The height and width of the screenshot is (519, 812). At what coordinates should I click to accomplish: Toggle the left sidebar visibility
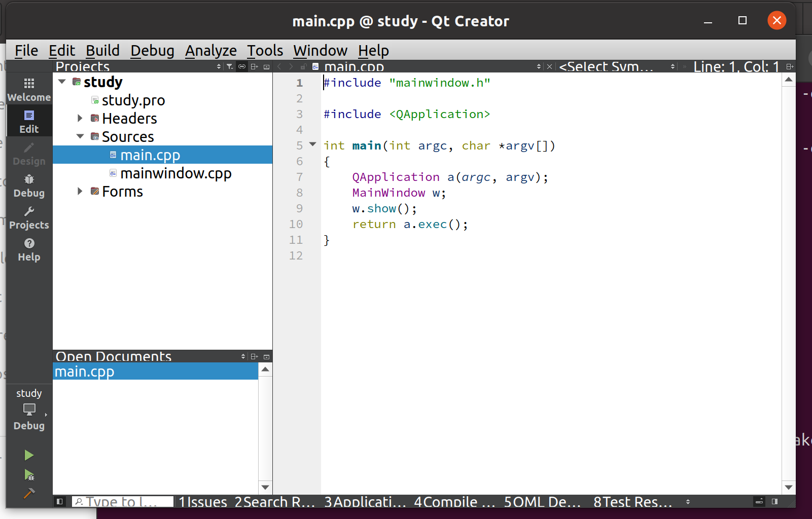tap(60, 501)
